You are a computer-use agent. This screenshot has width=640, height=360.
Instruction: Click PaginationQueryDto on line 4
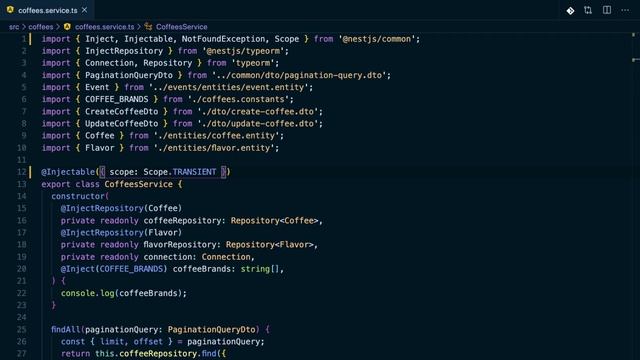(129, 75)
